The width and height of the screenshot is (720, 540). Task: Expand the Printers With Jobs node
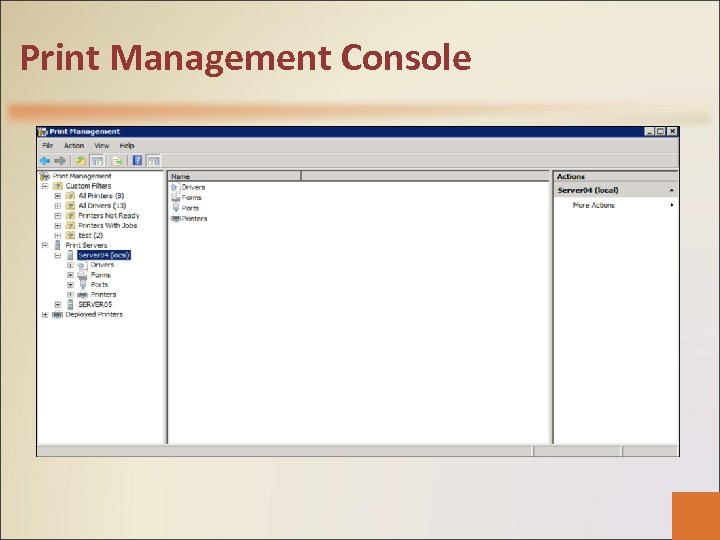58,225
